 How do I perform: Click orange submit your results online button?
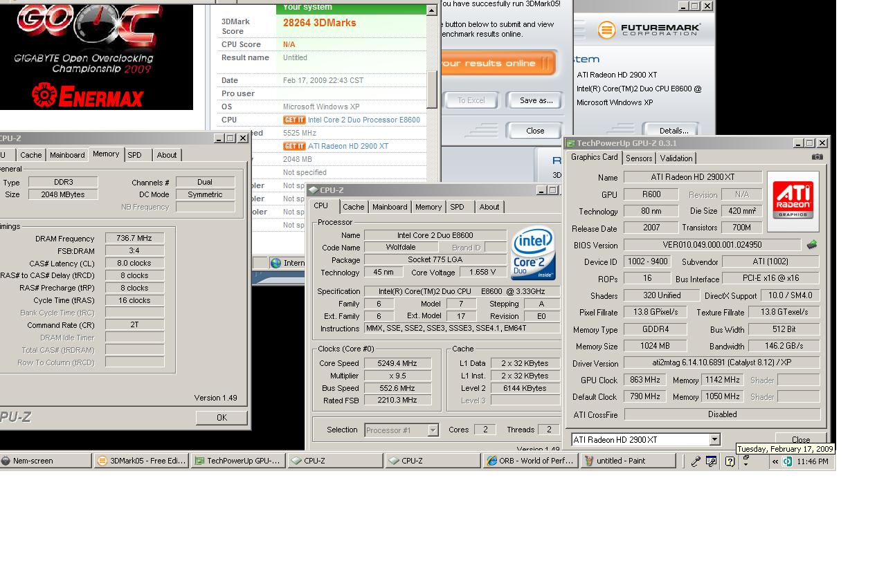(x=498, y=63)
